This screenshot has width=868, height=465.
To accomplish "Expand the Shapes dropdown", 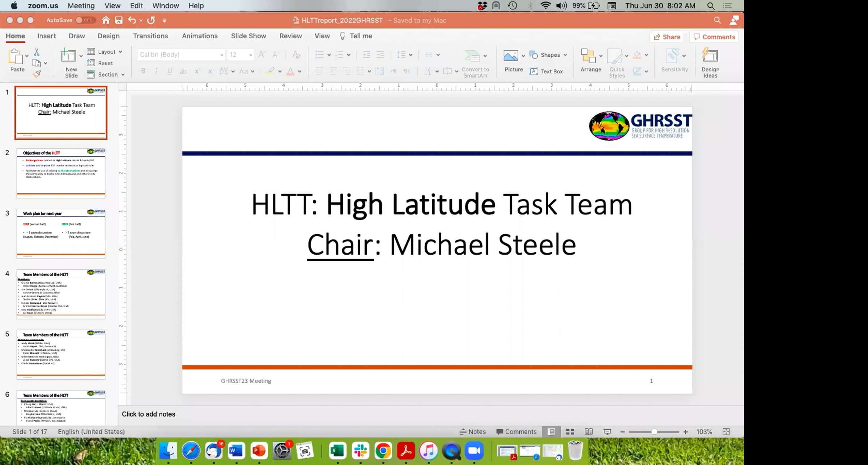I will pos(565,55).
